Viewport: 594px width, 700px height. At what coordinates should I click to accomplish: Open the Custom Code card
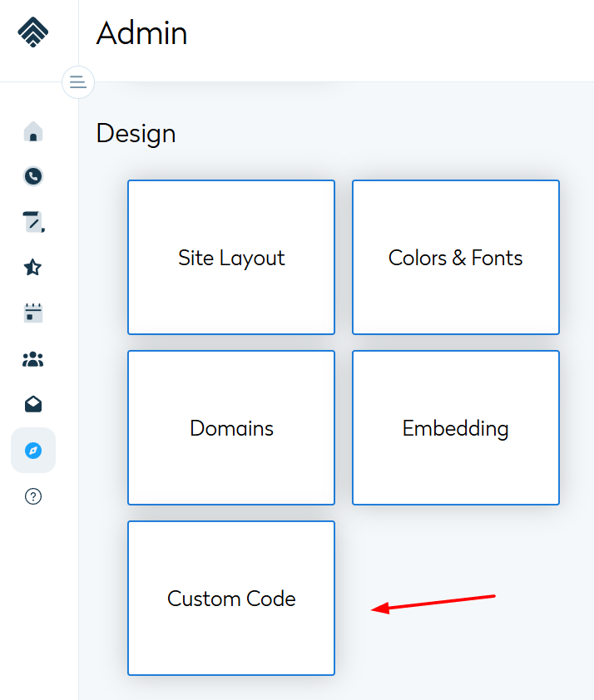pyautogui.click(x=231, y=599)
